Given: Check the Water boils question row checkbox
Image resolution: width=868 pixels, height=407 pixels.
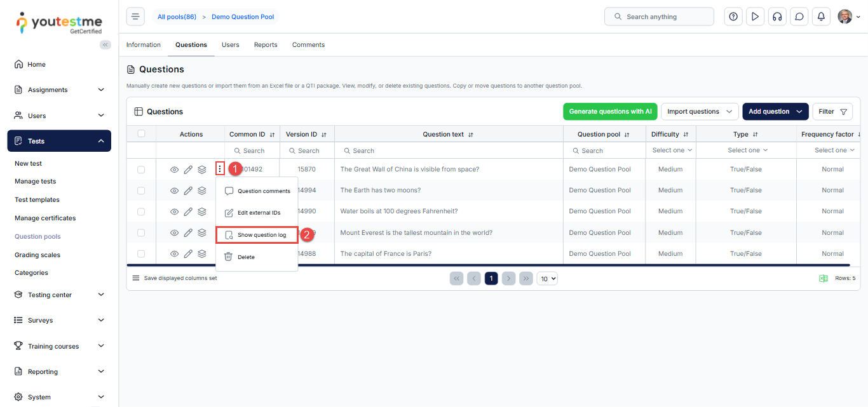Looking at the screenshot, I should tap(141, 211).
